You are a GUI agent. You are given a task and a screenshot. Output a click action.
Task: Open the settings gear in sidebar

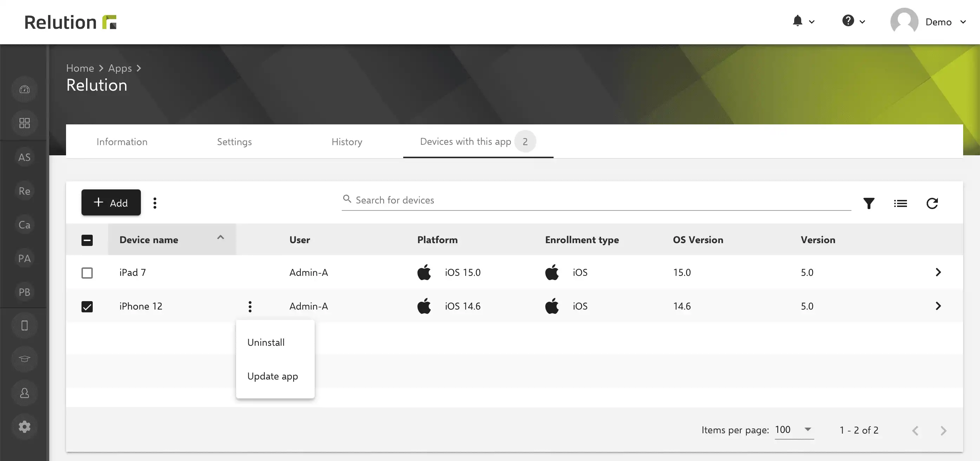click(x=24, y=426)
